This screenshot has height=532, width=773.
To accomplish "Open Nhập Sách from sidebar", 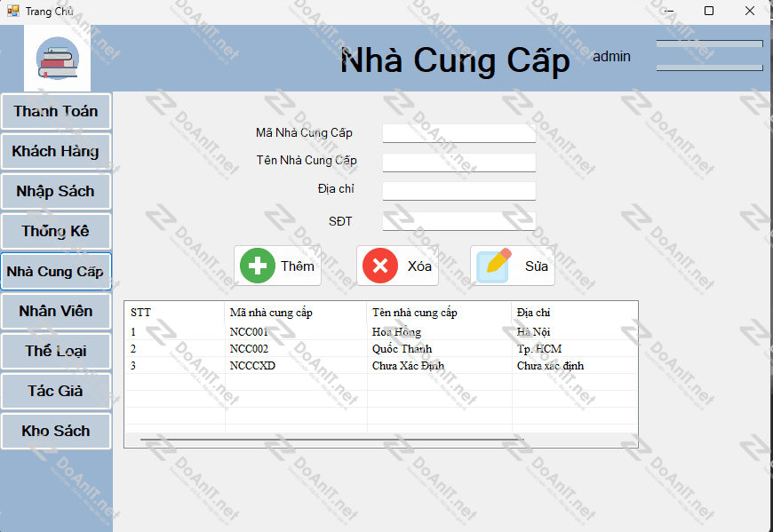I will point(56,192).
